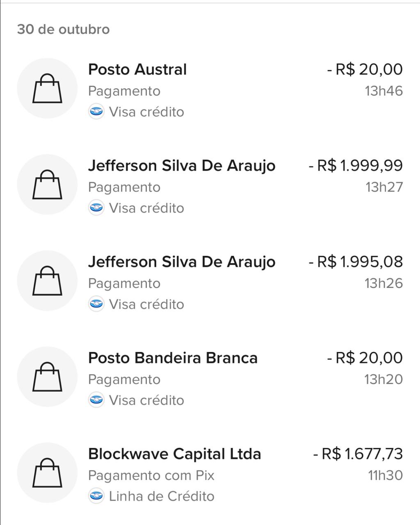Tap shopping bag icon for Posto Austral
This screenshot has height=525, width=420.
(x=47, y=88)
